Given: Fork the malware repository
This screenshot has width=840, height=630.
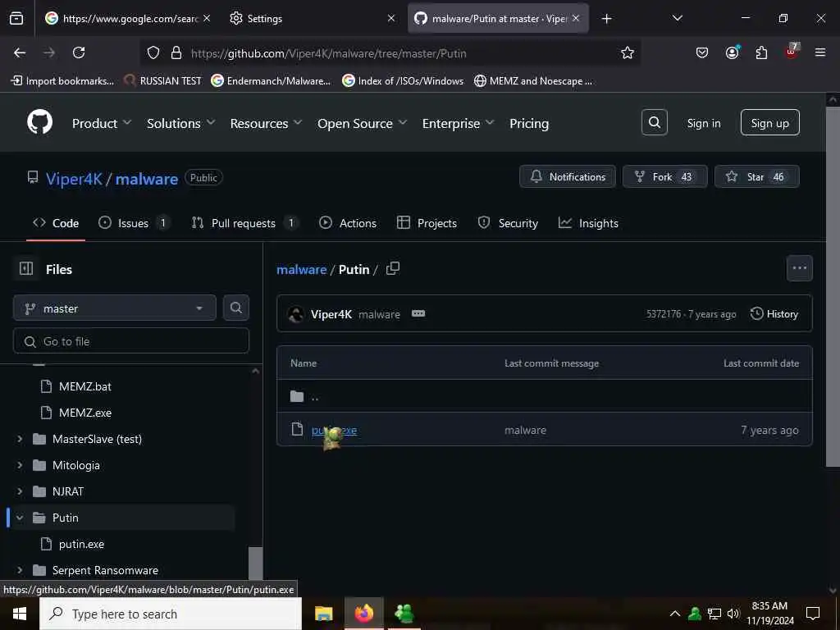Looking at the screenshot, I should pyautogui.click(x=664, y=176).
